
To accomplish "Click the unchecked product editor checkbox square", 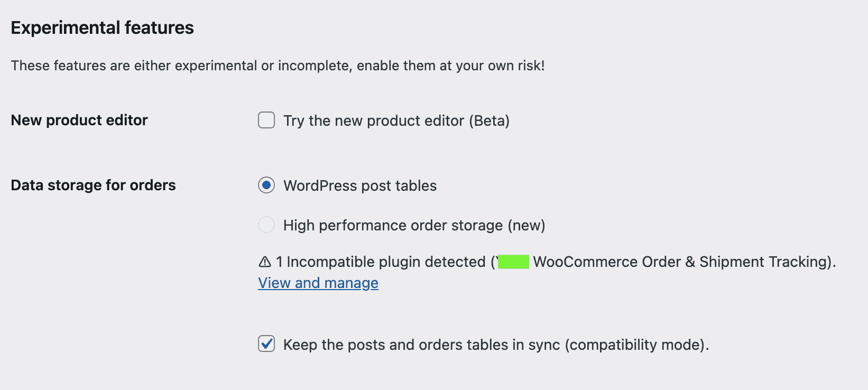I will click(x=266, y=120).
